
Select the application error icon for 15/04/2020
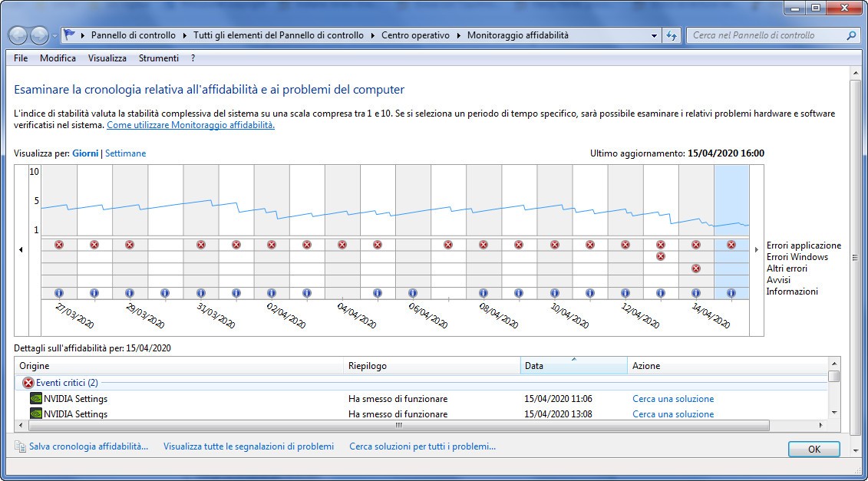point(731,245)
